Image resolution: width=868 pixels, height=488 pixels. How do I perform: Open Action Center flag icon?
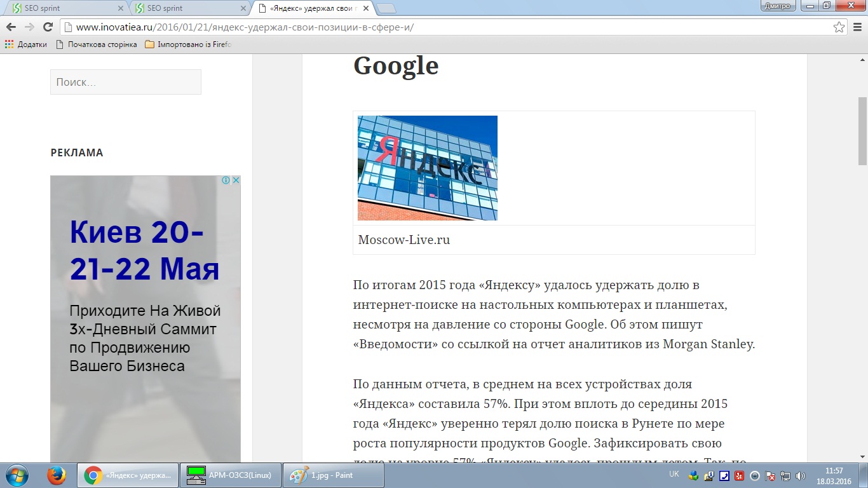click(770, 475)
